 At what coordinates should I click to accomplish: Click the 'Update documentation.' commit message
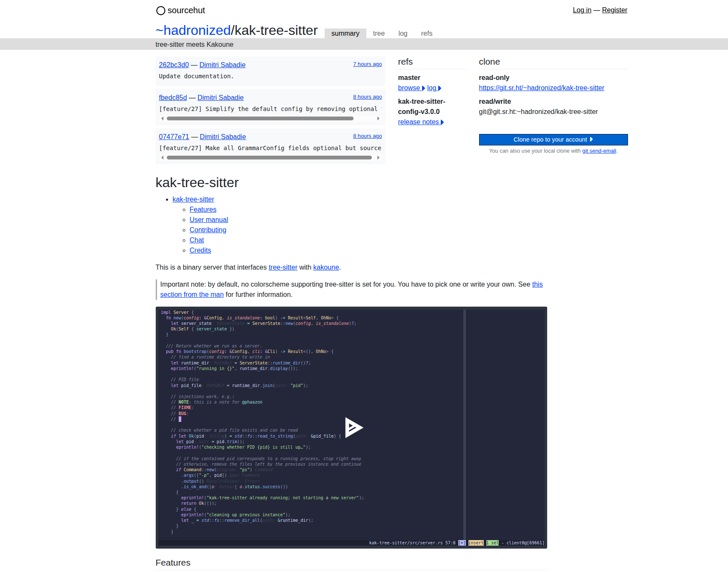click(x=196, y=76)
